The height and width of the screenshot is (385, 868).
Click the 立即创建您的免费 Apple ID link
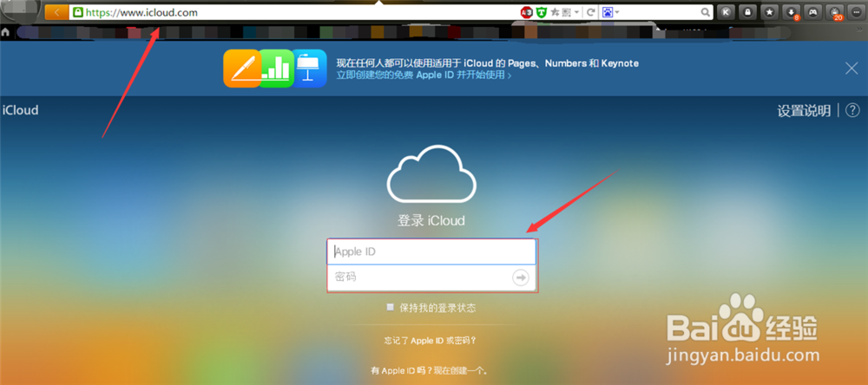(424, 75)
